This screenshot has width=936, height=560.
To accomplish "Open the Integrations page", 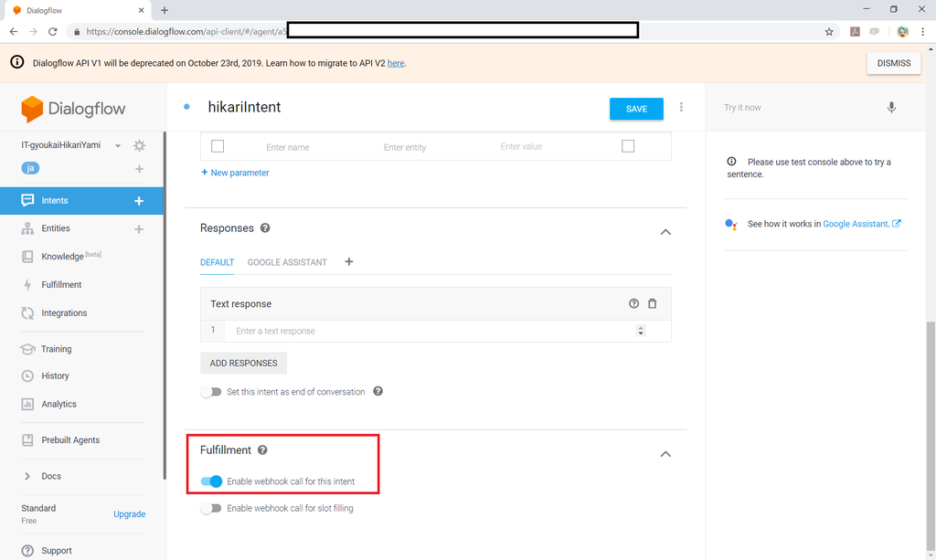I will click(64, 313).
